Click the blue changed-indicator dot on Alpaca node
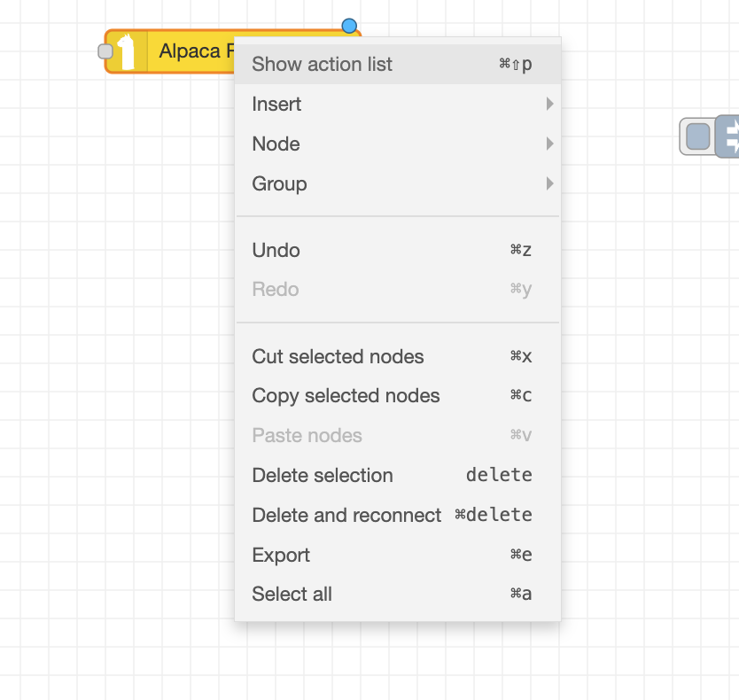The width and height of the screenshot is (739, 700). coord(349,26)
